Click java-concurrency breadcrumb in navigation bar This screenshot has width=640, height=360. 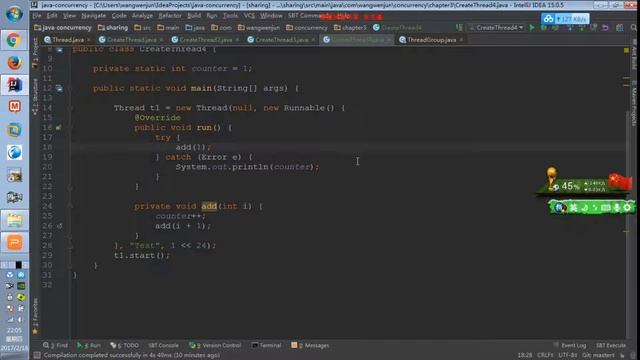point(63,28)
